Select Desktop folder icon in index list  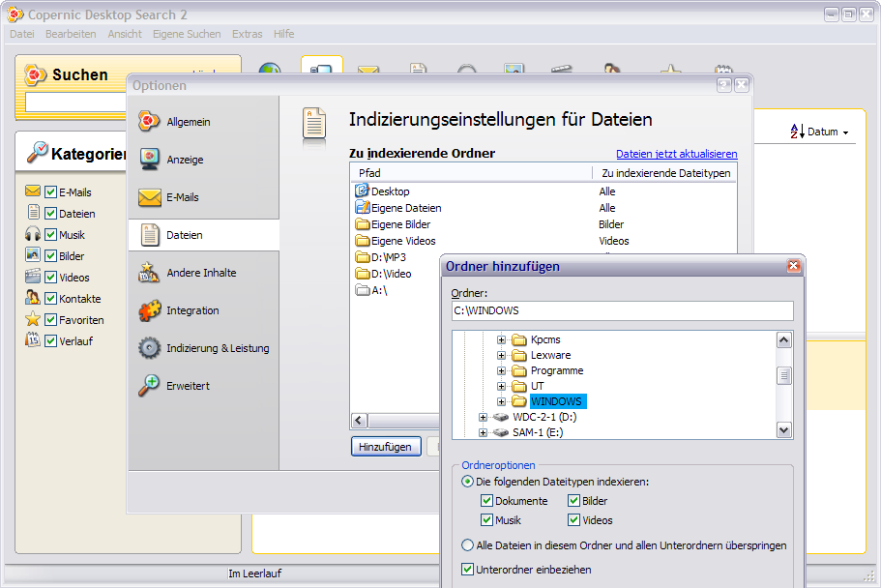(x=362, y=191)
